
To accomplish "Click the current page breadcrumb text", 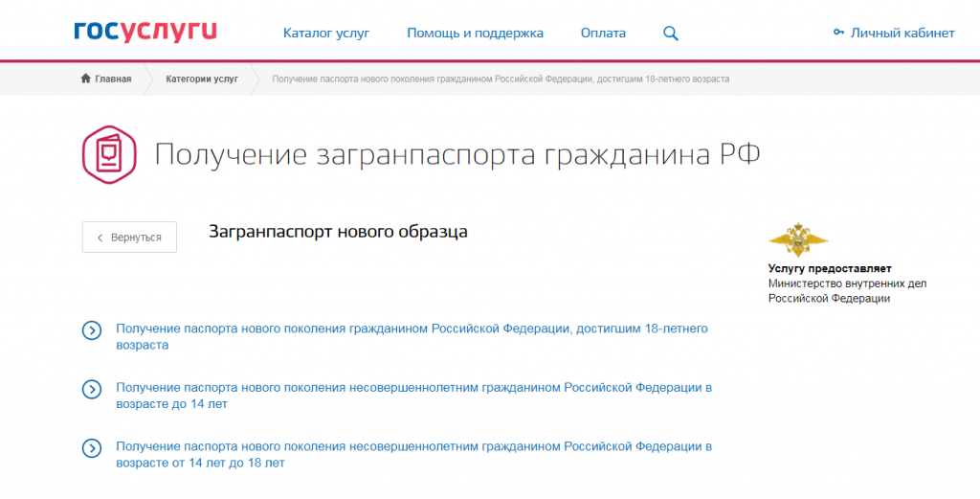I will (501, 79).
